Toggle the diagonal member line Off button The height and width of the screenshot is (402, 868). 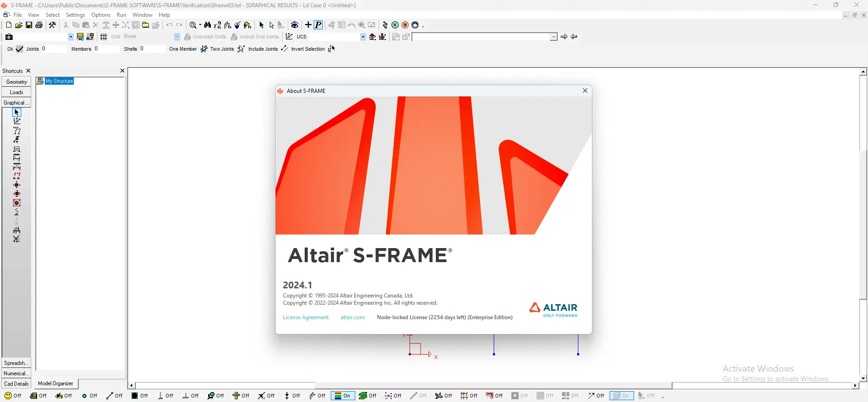114,396
